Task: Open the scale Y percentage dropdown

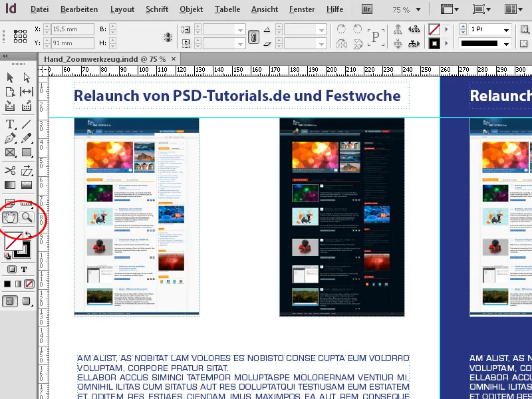Action: coord(240,43)
